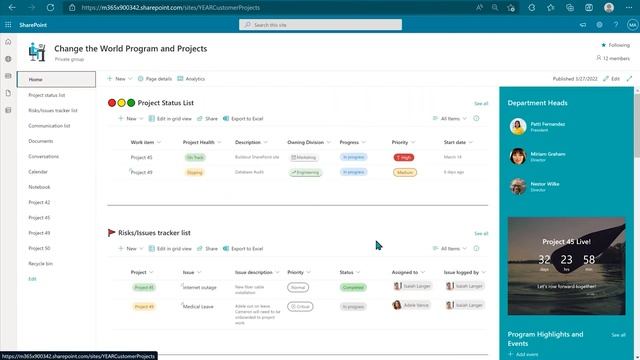Viewport: 640px width, 360px height.
Task: Open Calendar in navigation
Action: 38,171
